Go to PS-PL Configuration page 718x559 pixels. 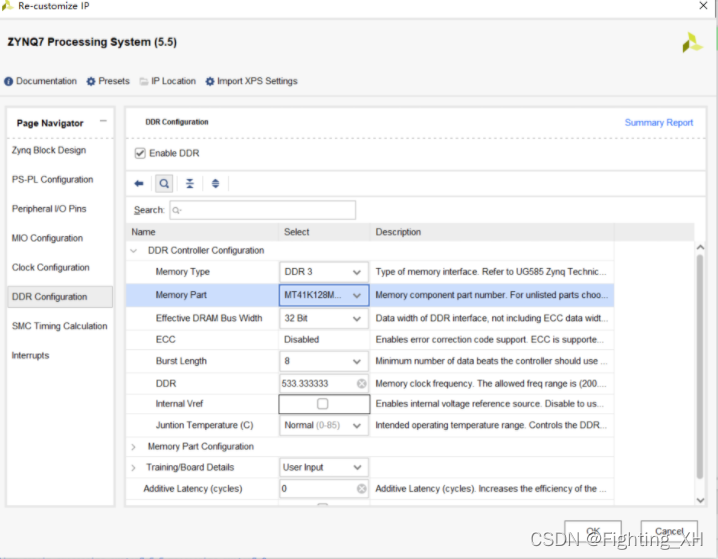(52, 179)
